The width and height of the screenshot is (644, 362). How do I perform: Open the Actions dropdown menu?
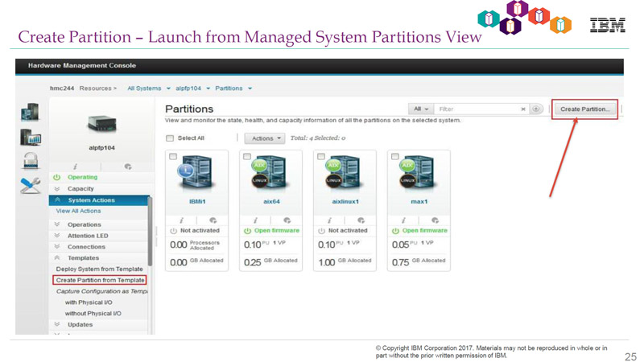coord(265,138)
